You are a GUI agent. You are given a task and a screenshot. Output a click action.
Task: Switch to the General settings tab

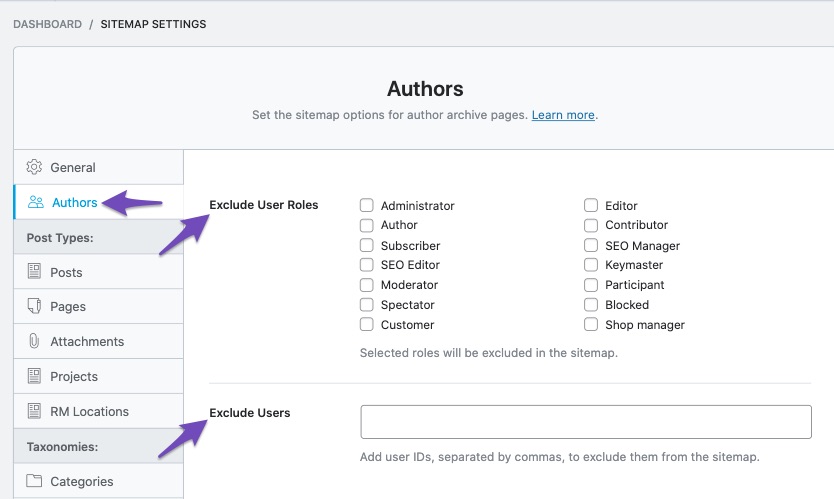click(x=98, y=167)
